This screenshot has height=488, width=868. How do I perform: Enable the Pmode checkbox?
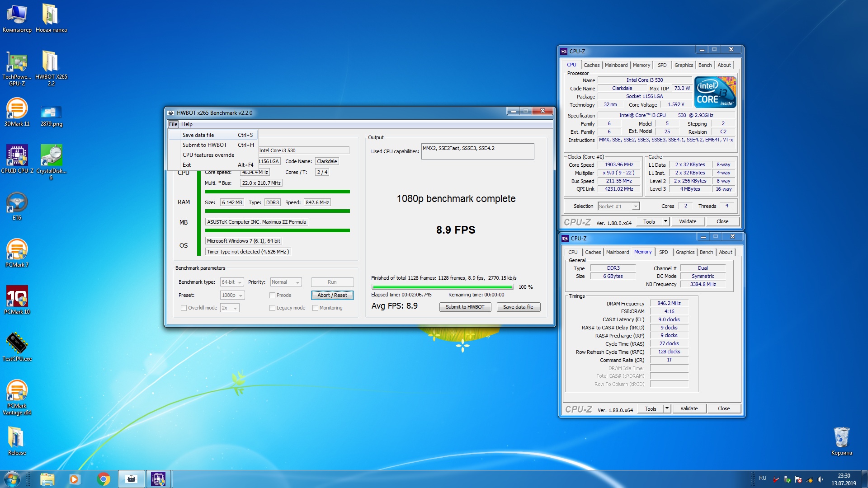coord(272,295)
